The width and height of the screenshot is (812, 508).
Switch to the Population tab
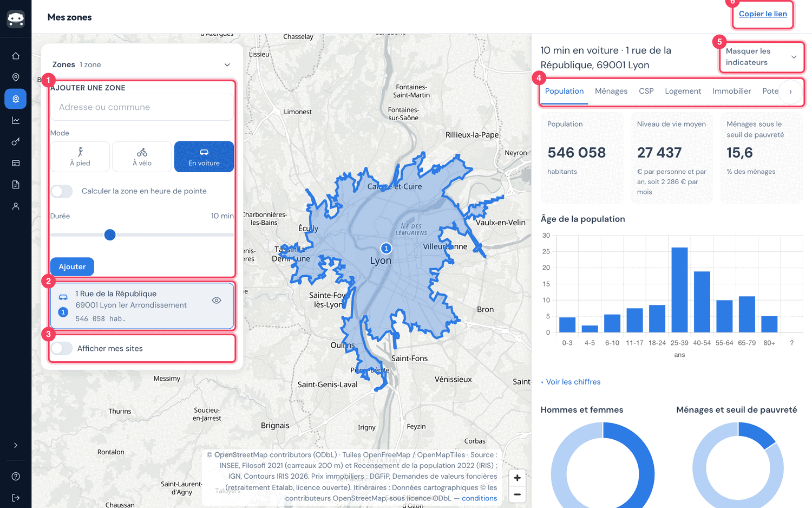tap(564, 92)
